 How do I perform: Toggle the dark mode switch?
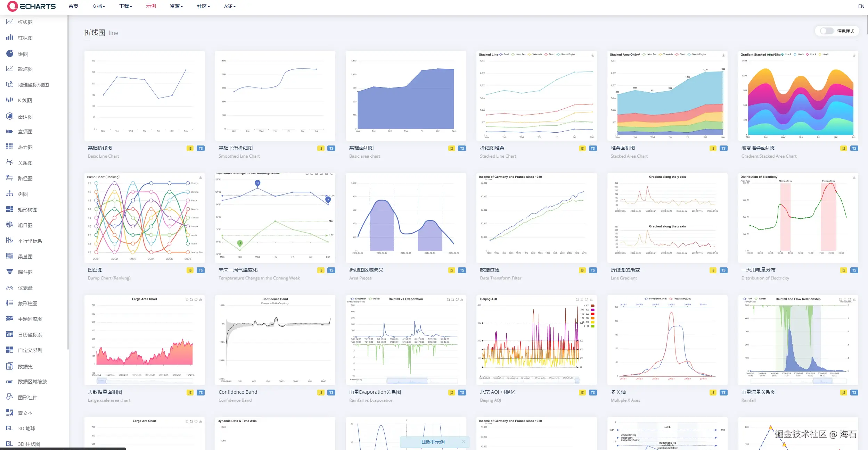[x=827, y=31]
